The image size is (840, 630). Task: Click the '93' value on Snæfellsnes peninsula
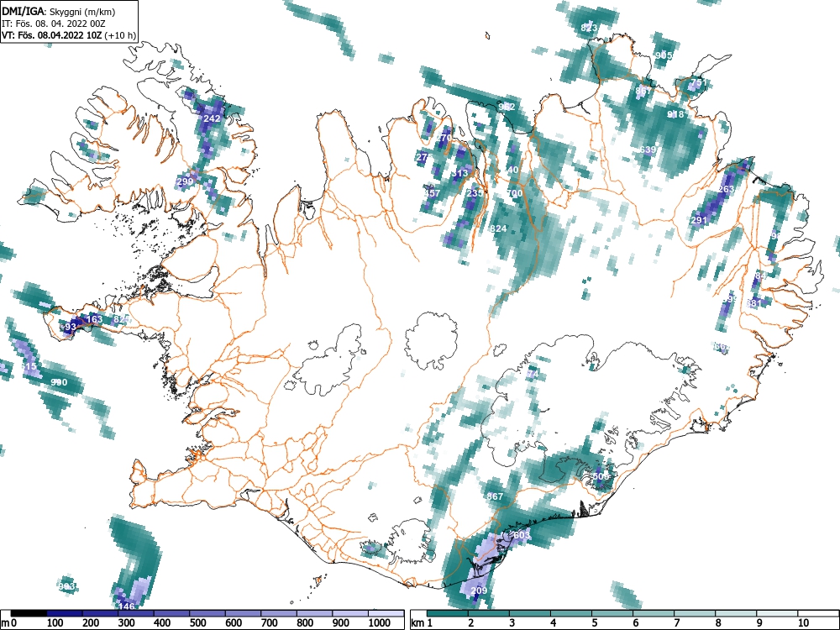[x=71, y=326]
